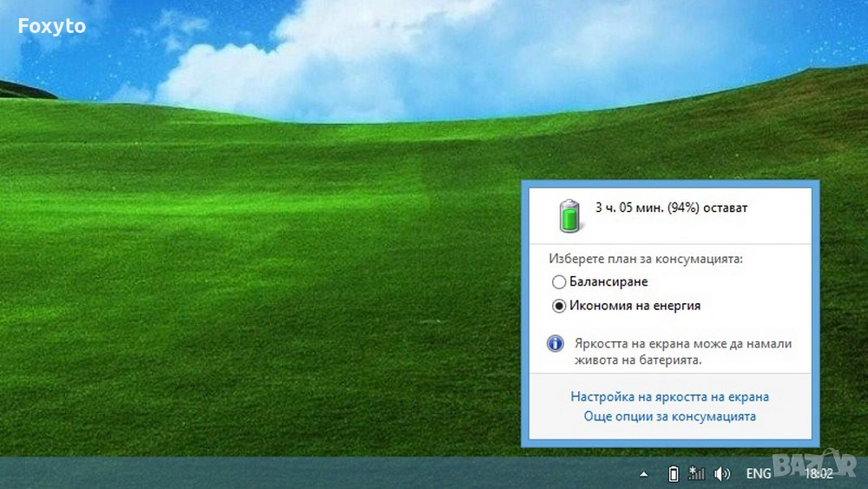Click the blue info icon in popup

click(556, 344)
